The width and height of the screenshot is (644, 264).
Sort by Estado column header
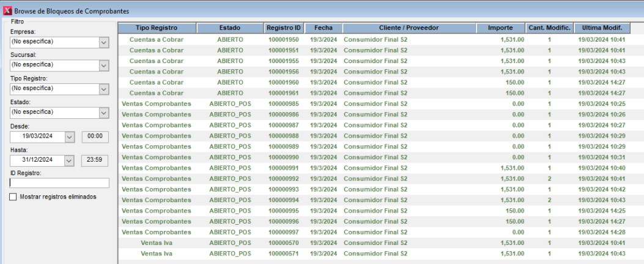pyautogui.click(x=230, y=28)
